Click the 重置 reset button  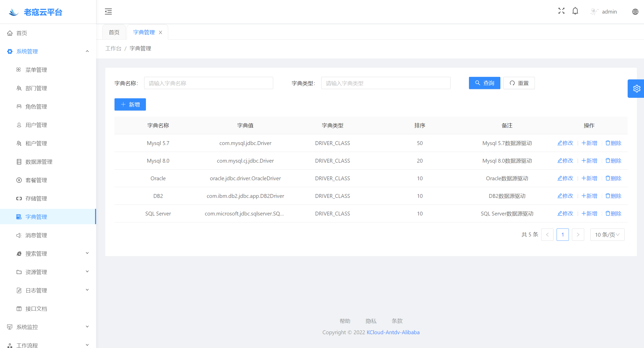pyautogui.click(x=519, y=83)
